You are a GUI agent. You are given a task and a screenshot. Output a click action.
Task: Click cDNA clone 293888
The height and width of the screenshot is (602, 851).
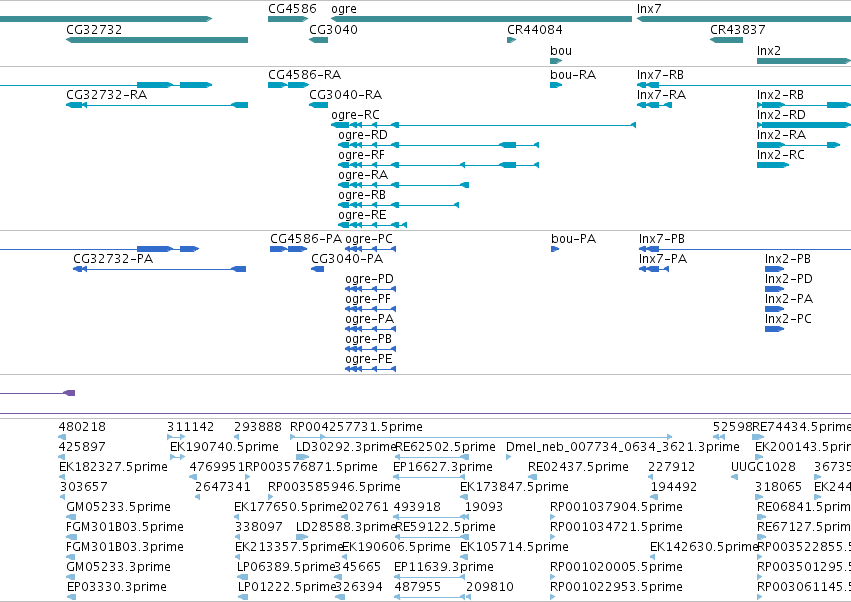pos(258,427)
